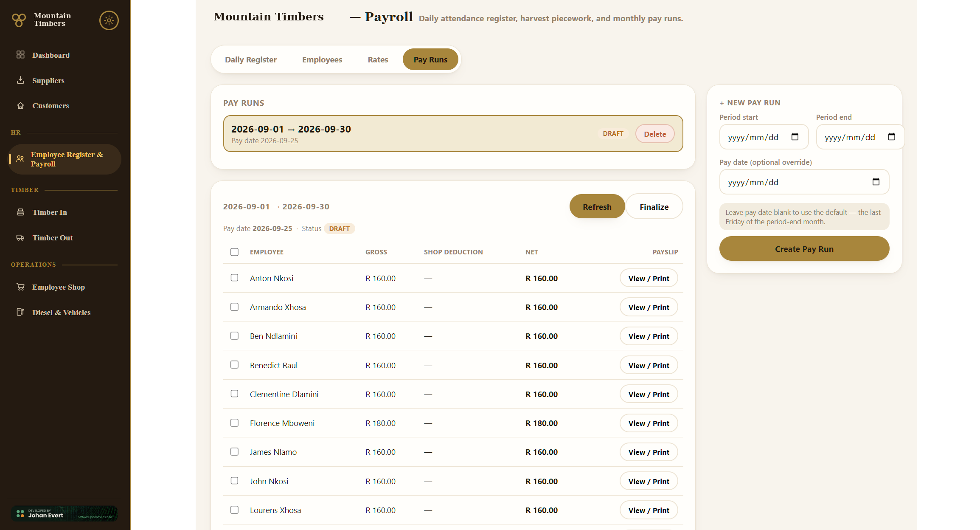Screen dimensions: 980x530
Task: Click the Johan Evert developer badge
Action: tap(65, 513)
